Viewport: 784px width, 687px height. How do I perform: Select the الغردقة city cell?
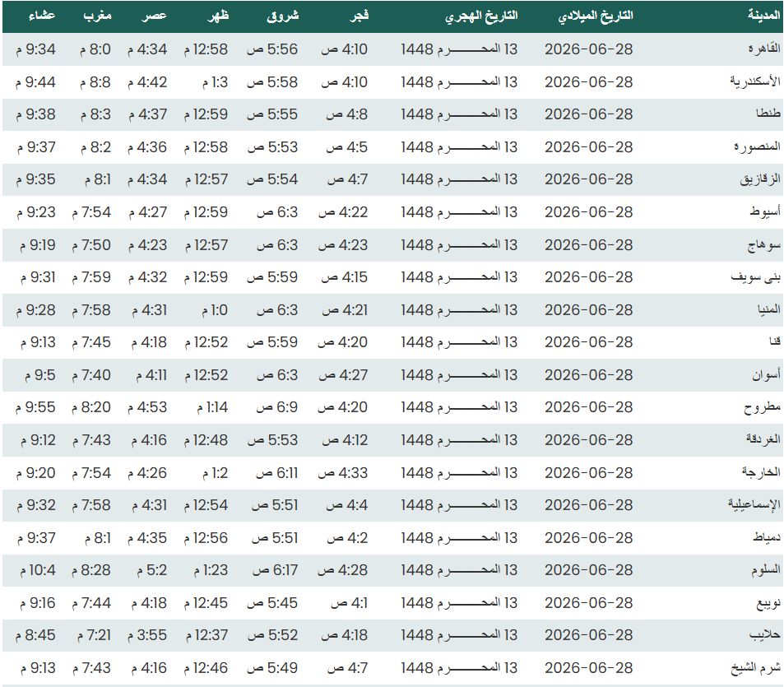pyautogui.click(x=763, y=439)
